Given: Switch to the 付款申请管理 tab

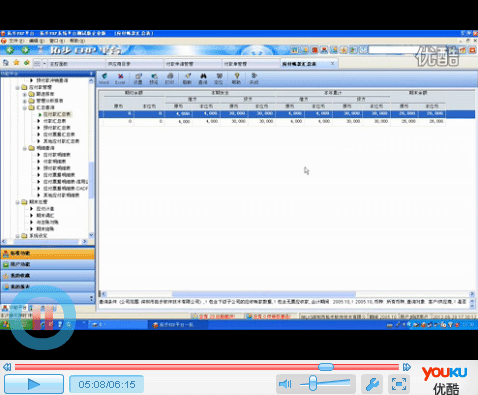Looking at the screenshot, I should [193, 63].
